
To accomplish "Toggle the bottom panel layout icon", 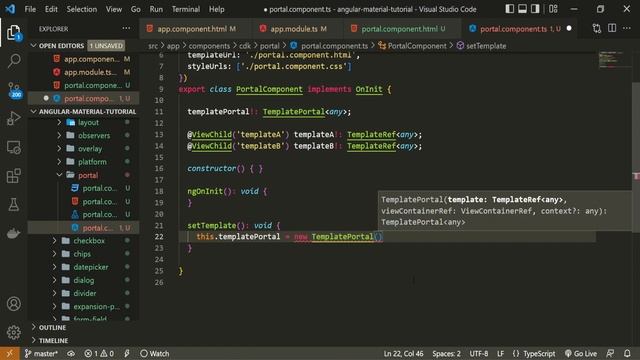I will click(x=522, y=9).
